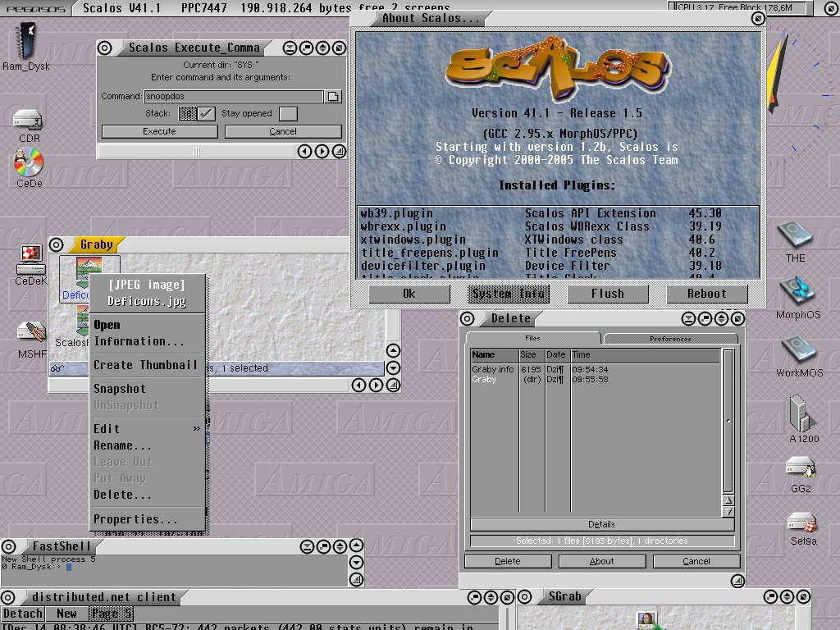The image size is (840, 630).
Task: Click the Page 5 button in distributed.net client
Action: pos(112,614)
